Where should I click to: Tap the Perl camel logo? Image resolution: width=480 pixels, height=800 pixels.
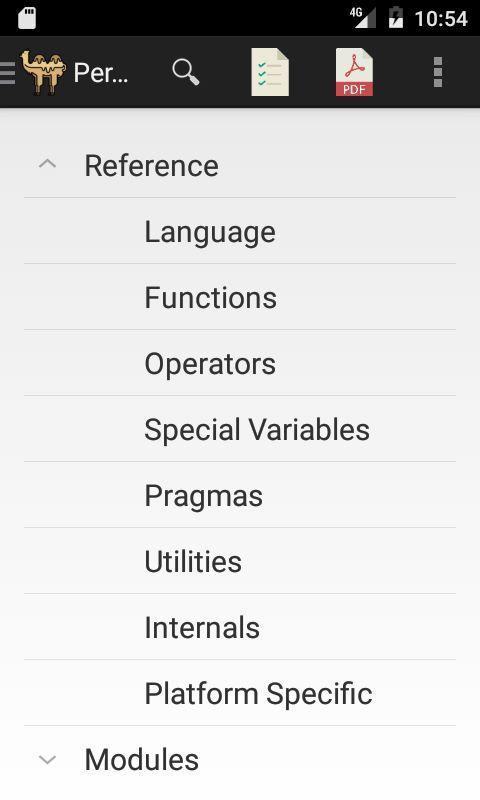point(43,72)
